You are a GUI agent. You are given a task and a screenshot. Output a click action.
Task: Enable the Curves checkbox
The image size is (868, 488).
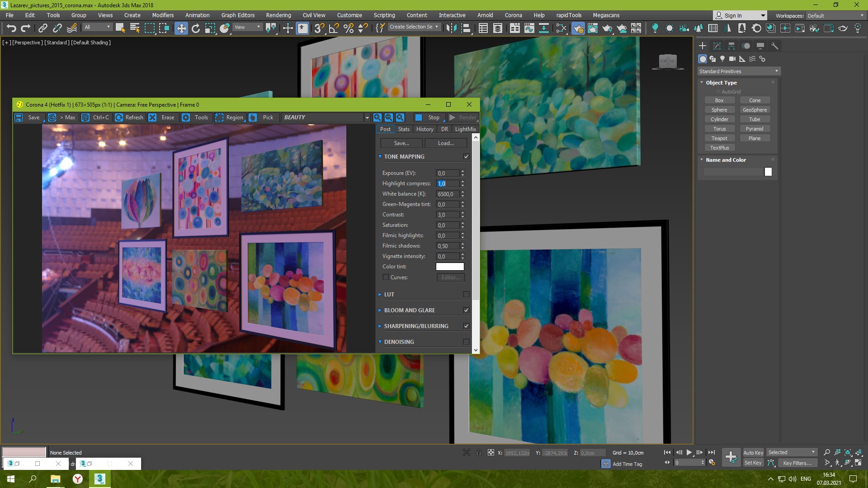[386, 277]
